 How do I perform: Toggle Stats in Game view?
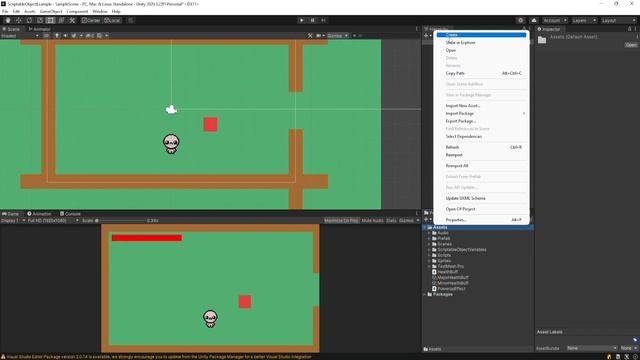click(x=391, y=220)
